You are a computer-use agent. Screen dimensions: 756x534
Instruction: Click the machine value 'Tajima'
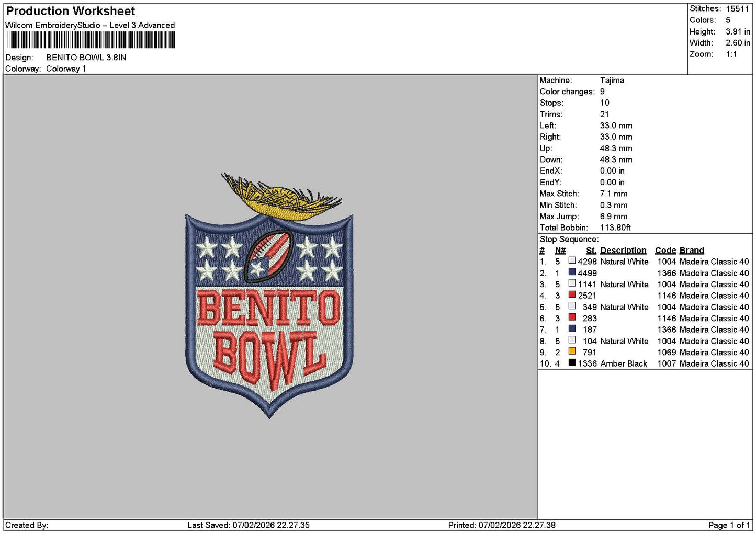[x=612, y=81]
